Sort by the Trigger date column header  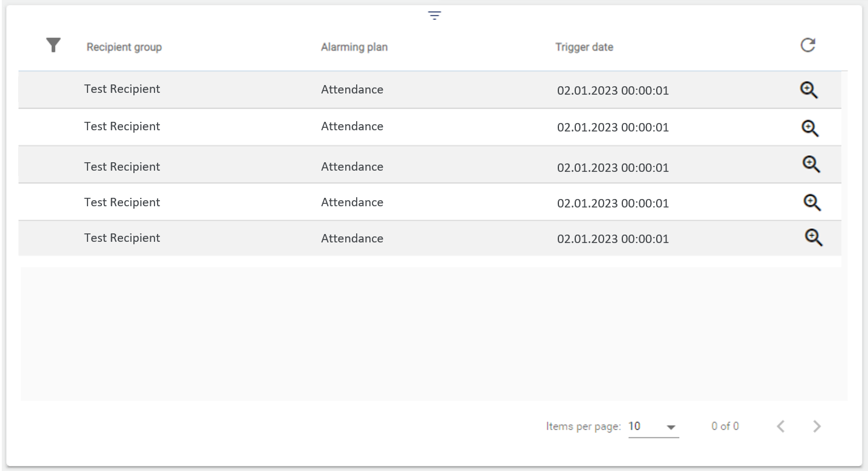[584, 47]
